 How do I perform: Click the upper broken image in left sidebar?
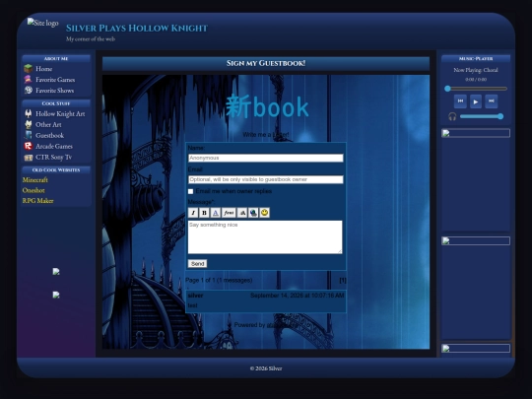click(56, 272)
